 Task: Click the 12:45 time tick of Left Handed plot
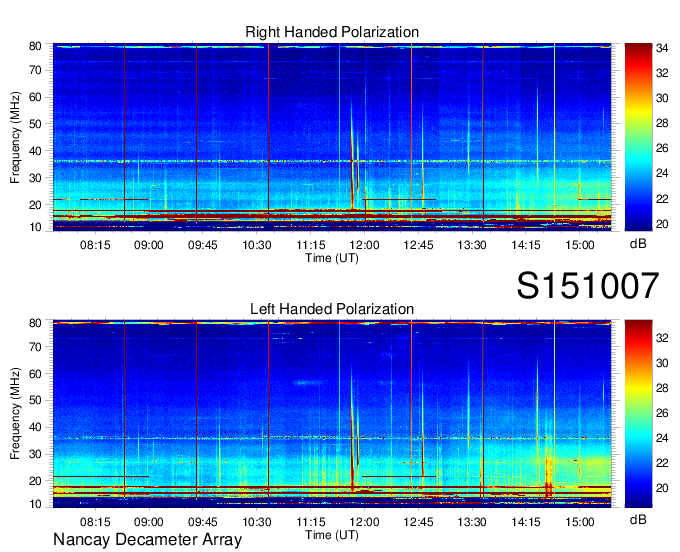418,522
